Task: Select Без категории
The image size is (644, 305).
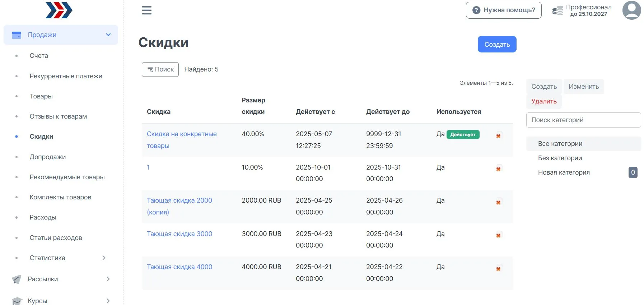Action: click(x=583, y=158)
